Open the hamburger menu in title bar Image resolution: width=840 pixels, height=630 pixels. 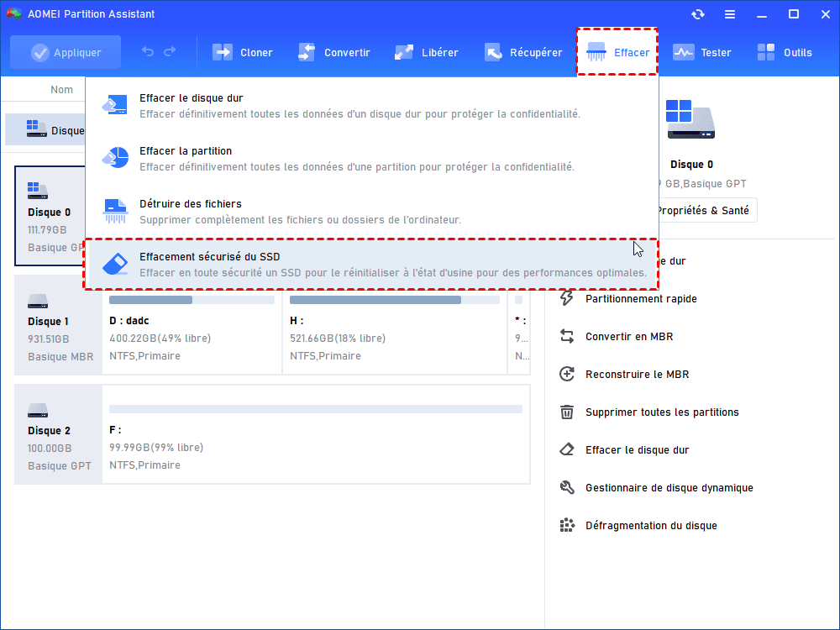[x=730, y=14]
